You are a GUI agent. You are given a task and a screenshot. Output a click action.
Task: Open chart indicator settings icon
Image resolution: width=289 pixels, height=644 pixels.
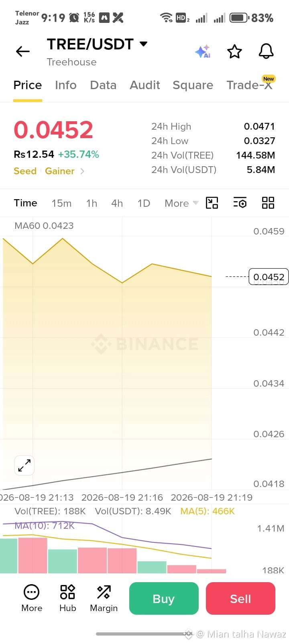click(x=240, y=203)
